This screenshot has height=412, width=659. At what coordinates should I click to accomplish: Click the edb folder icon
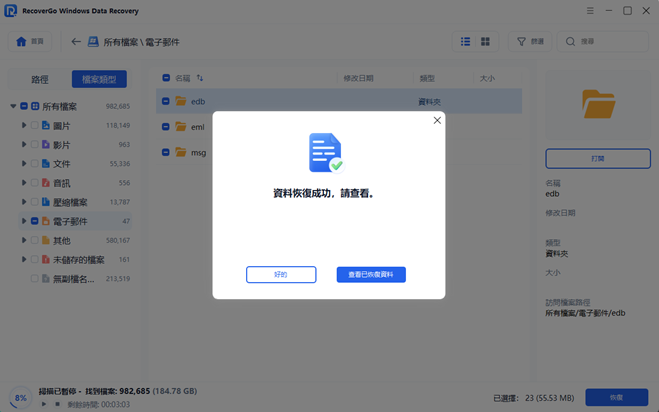pyautogui.click(x=181, y=101)
